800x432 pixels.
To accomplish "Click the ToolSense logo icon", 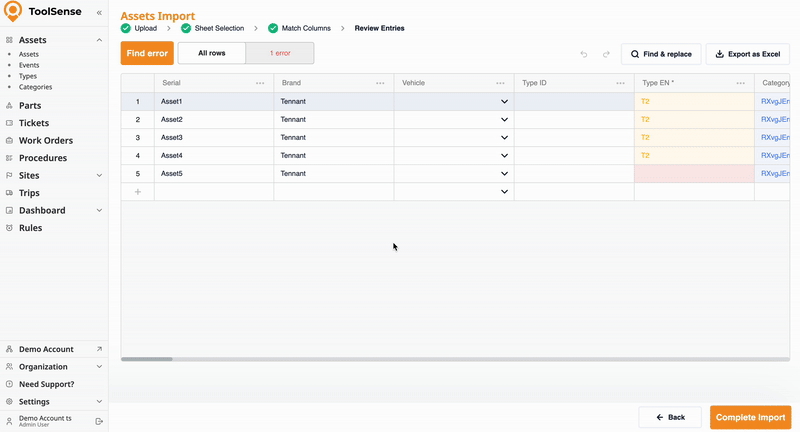I will point(13,11).
